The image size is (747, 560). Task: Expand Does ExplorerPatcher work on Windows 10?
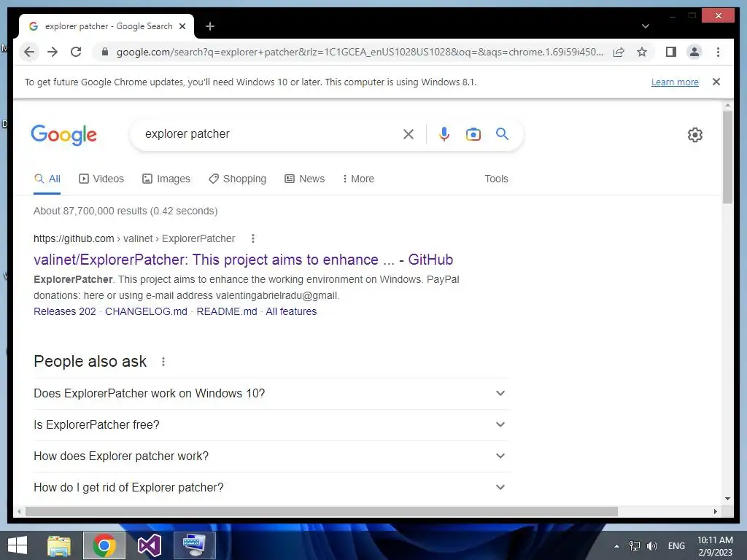pos(271,393)
